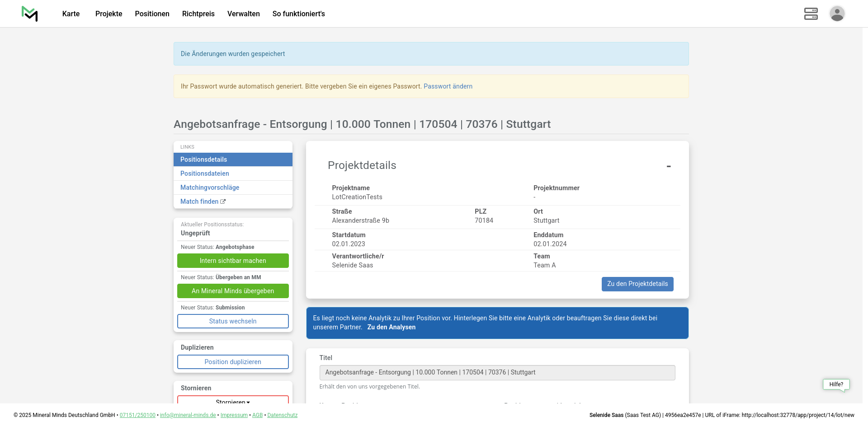Open Match finden external link
Screen dimensions: 868x426
pos(203,201)
